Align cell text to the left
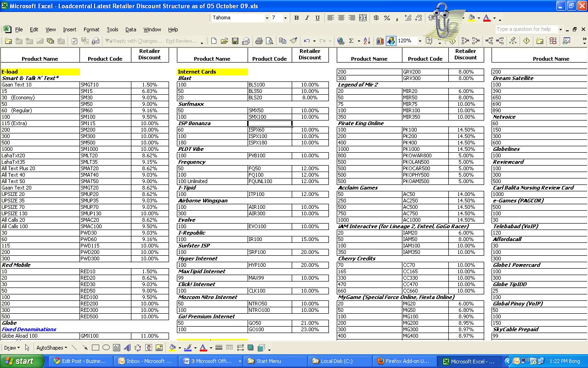The width and height of the screenshot is (588, 368). coord(330,18)
